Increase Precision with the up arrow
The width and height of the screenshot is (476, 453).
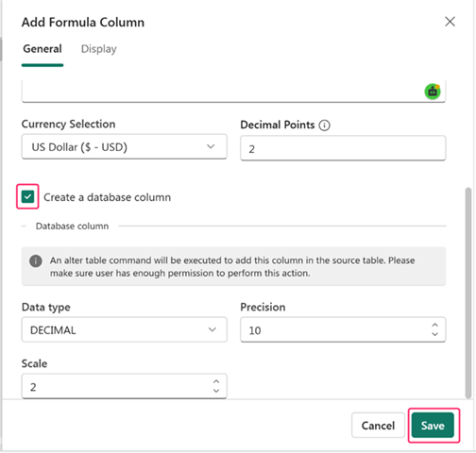coord(434,325)
